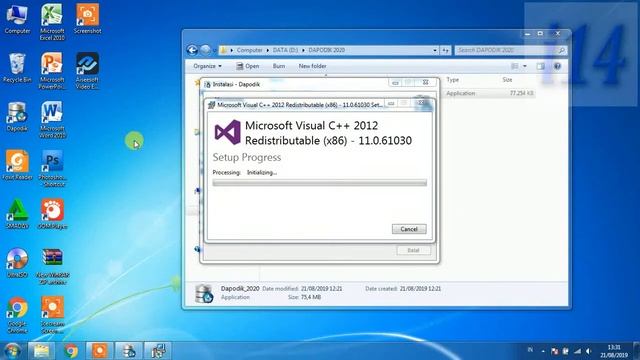
Task: Toggle the Explorer preview pane icon
Action: tap(540, 66)
